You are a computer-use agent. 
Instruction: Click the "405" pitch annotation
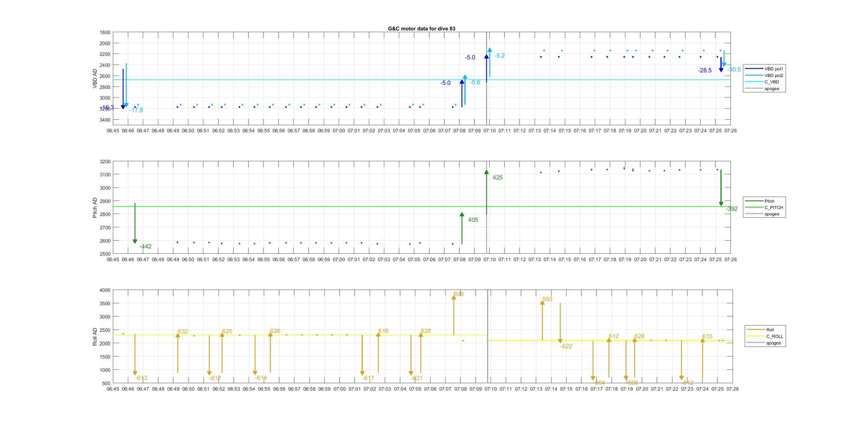click(473, 220)
